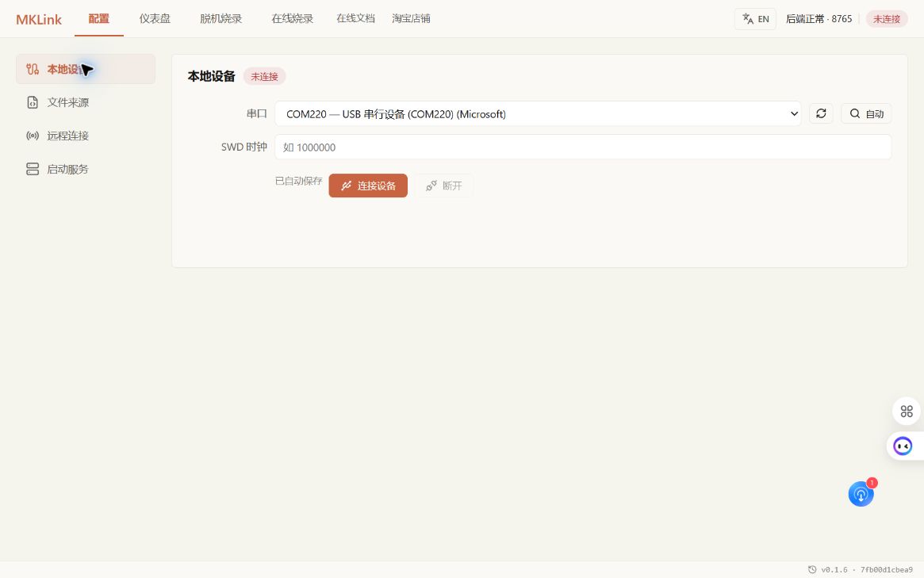Click the 未连接 badge beside the 本地设备 heading

pyautogui.click(x=264, y=76)
